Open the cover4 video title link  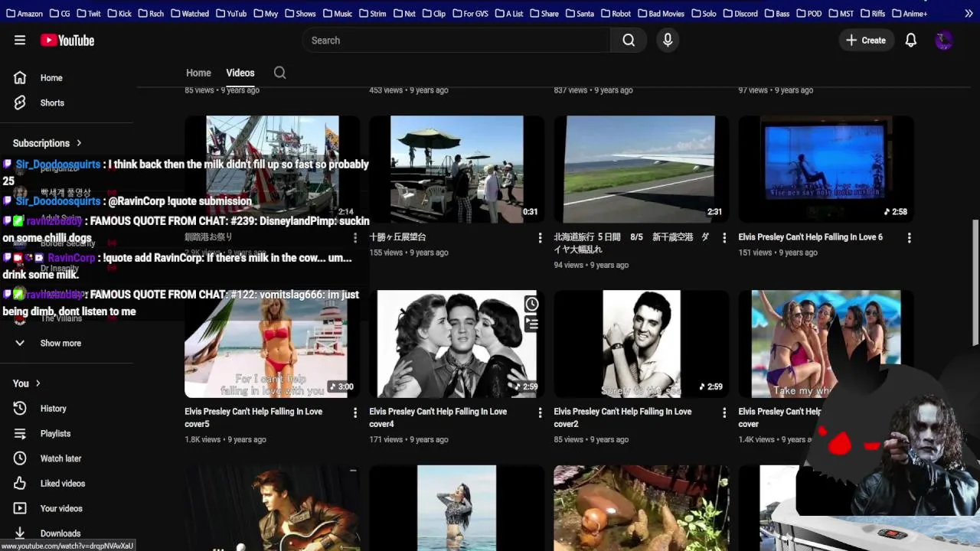point(438,418)
